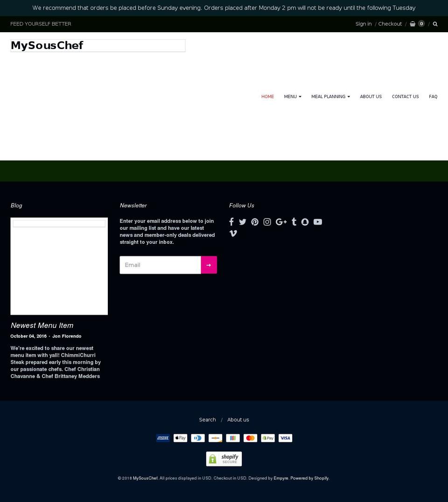448x502 pixels.
Task: Click the Shopify Pay payment icon
Action: [x=268, y=438]
